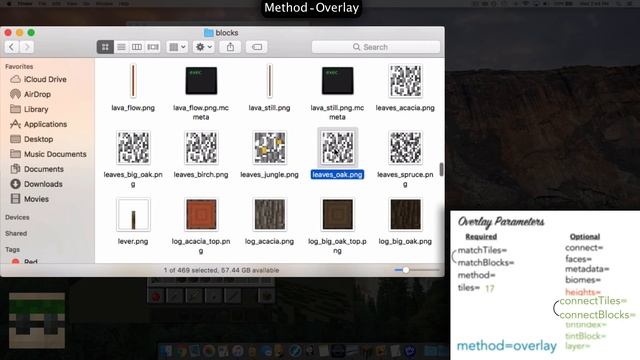The height and width of the screenshot is (360, 640).
Task: Open Downloads in the sidebar
Action: point(43,184)
